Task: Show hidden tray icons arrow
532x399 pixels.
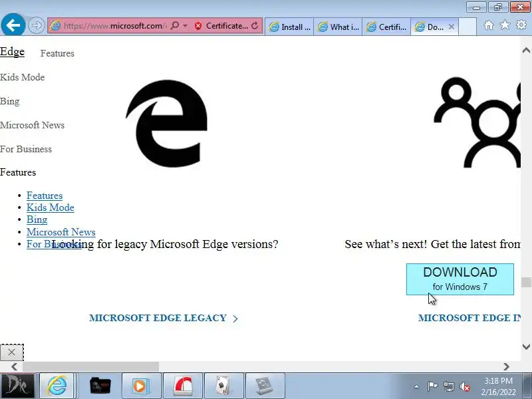Action: tap(416, 386)
